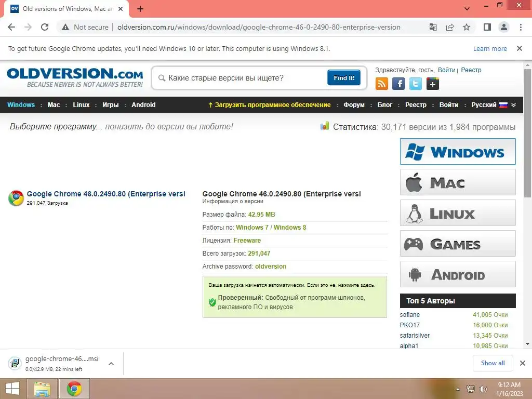Click the Not secure warning icon
Screen dimensions: 532x399
pos(65,27)
